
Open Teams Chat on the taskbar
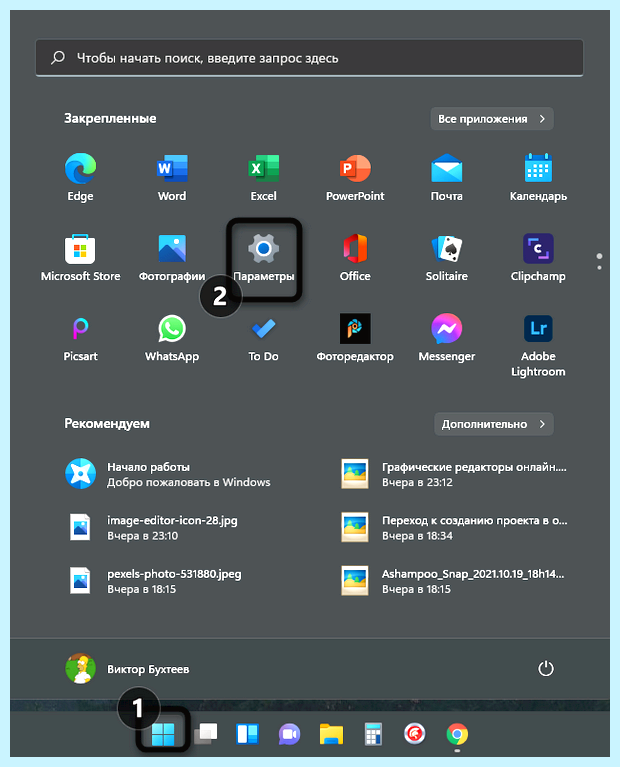289,734
